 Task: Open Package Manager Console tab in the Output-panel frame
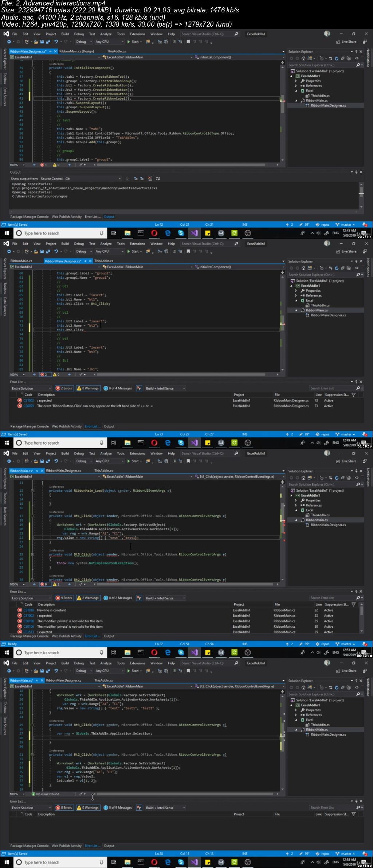pos(30,217)
